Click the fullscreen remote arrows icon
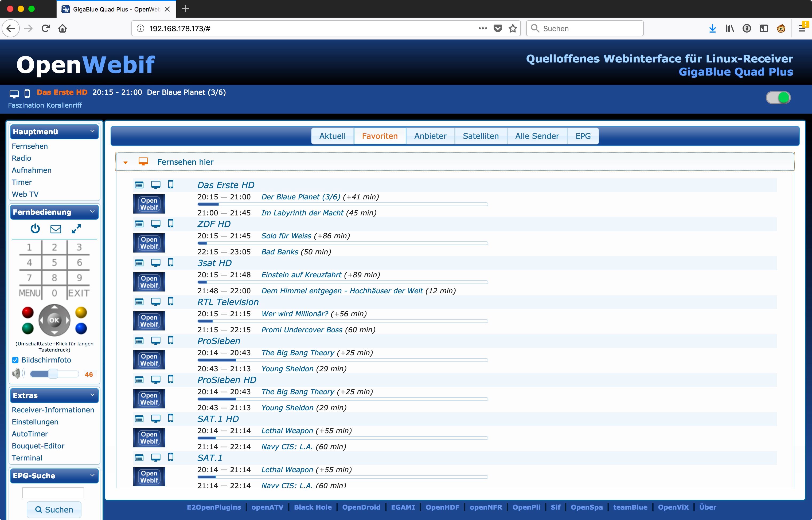The width and height of the screenshot is (812, 520). [x=76, y=229]
